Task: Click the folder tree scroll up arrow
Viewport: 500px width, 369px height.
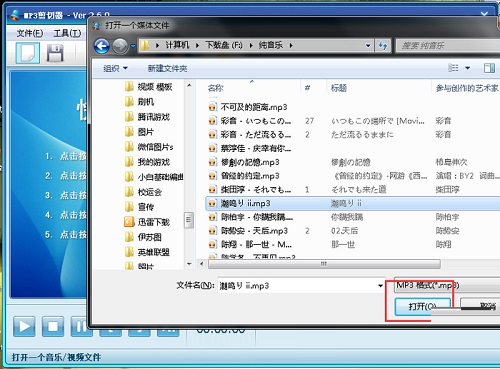Action: [189, 85]
